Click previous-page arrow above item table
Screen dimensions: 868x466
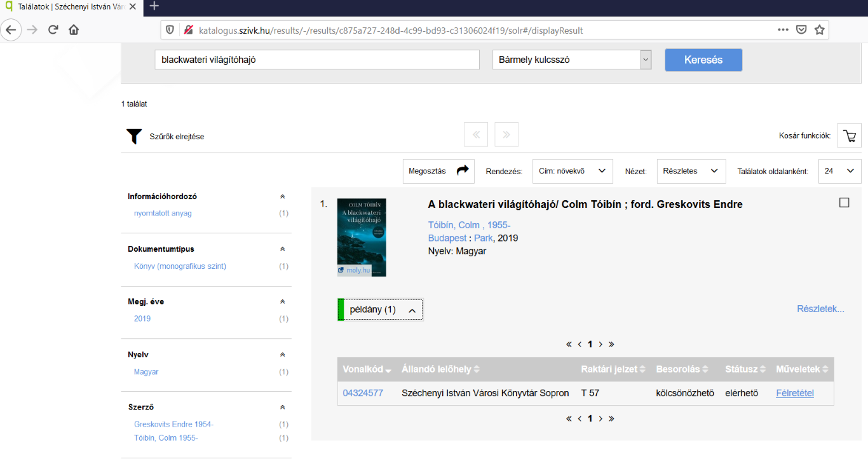(x=580, y=344)
